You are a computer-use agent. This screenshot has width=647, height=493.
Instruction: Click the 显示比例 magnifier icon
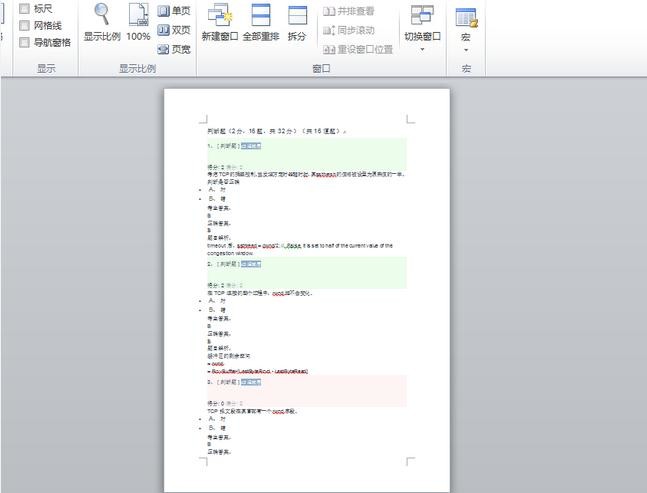click(102, 24)
